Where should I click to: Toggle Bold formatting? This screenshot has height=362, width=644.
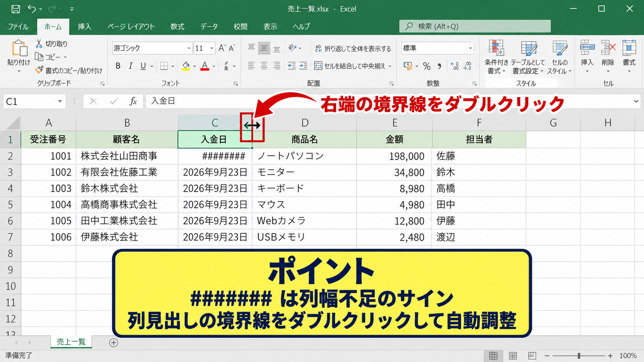pos(118,66)
